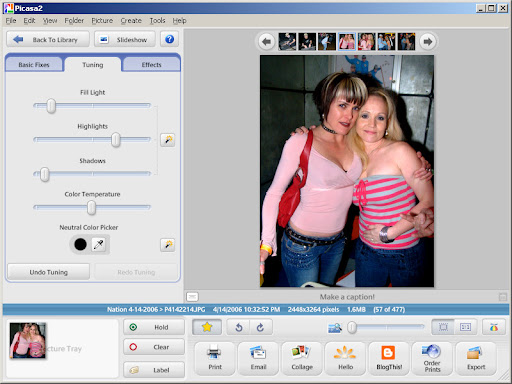The height and width of the screenshot is (384, 512).
Task: Click the Fill Light slider handle
Action: pyautogui.click(x=51, y=106)
